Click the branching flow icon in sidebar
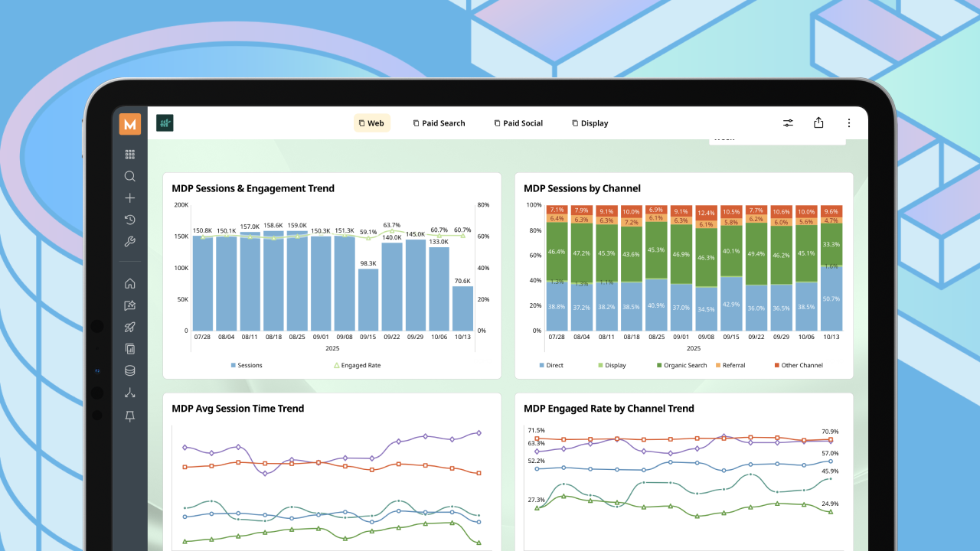Viewport: 980px width, 551px height. pyautogui.click(x=130, y=393)
